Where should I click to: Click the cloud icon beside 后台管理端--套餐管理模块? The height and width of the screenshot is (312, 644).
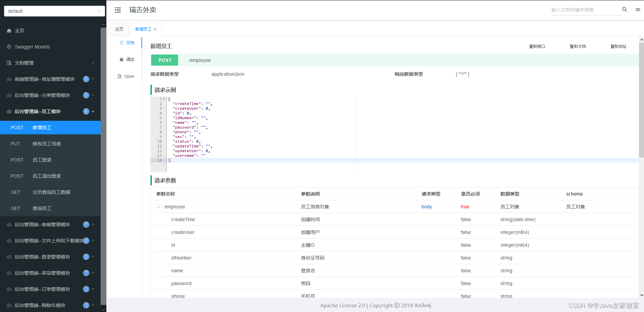click(9, 224)
